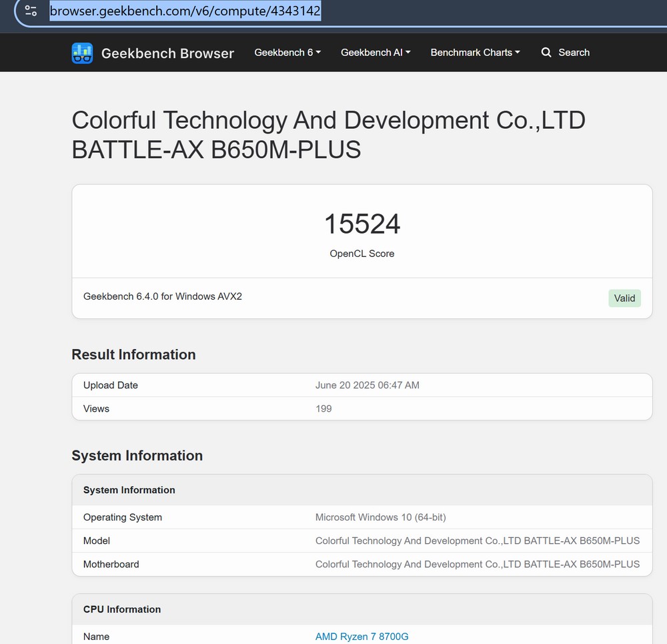Click the 15524 OpenCL score number
The image size is (667, 644).
tap(362, 224)
